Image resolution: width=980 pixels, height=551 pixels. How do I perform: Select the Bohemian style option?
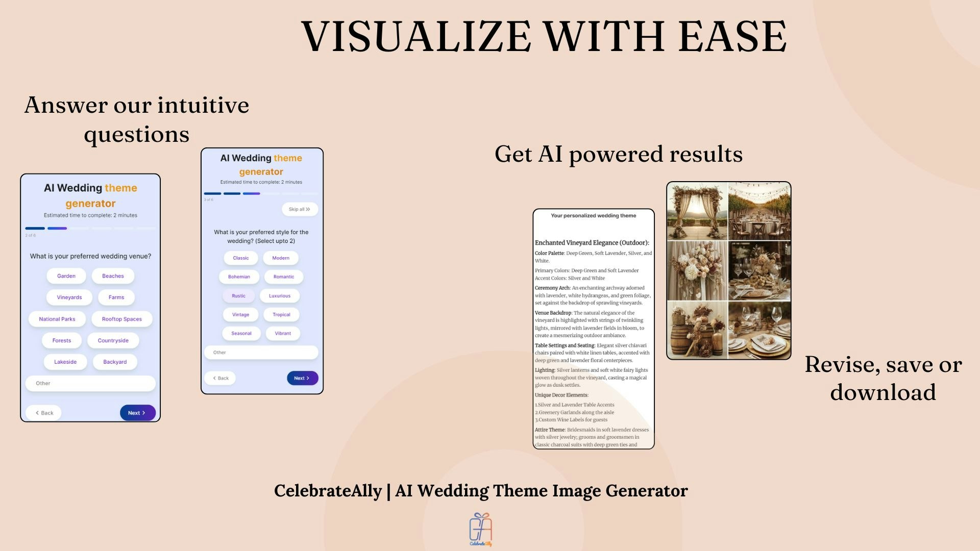[x=239, y=277]
